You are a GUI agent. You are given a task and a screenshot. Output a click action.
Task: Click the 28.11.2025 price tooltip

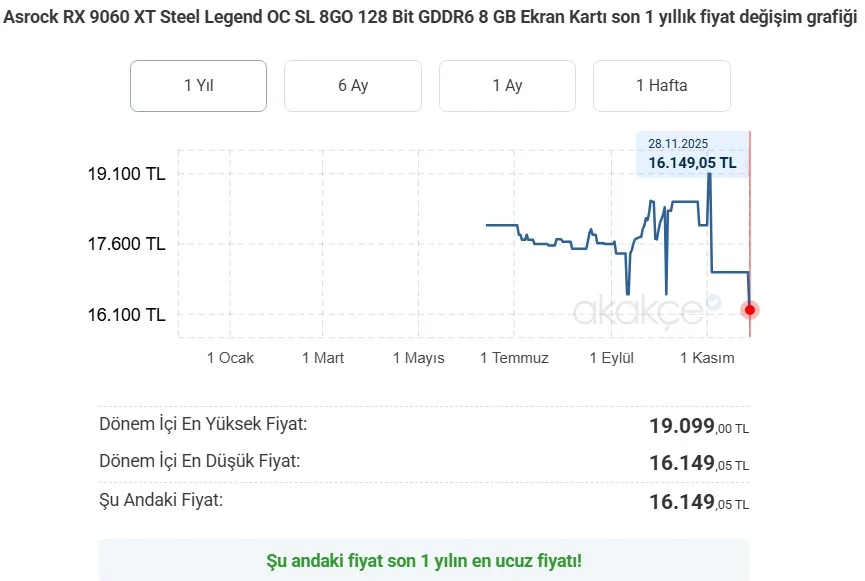tap(692, 154)
